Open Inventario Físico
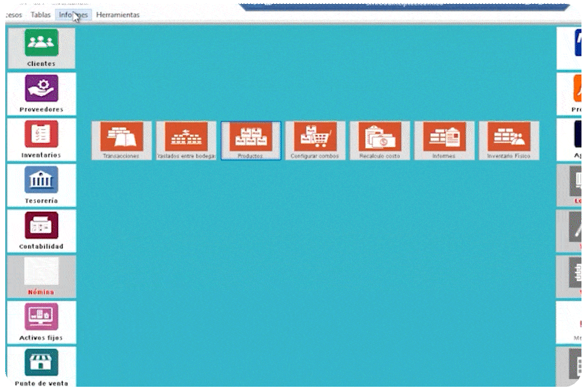This screenshot has height=392, width=588. (x=509, y=140)
